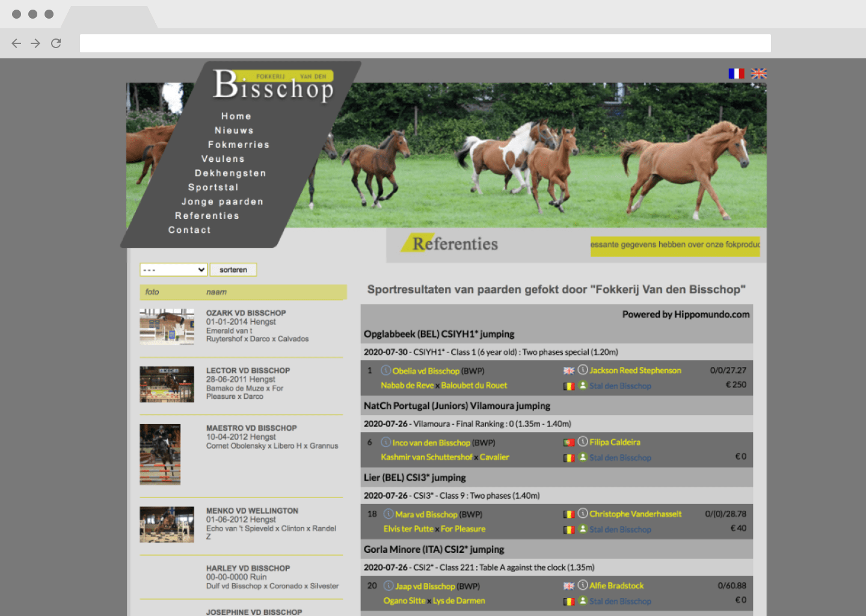The height and width of the screenshot is (616, 866).
Task: Open Veulens menu item
Action: 223,159
